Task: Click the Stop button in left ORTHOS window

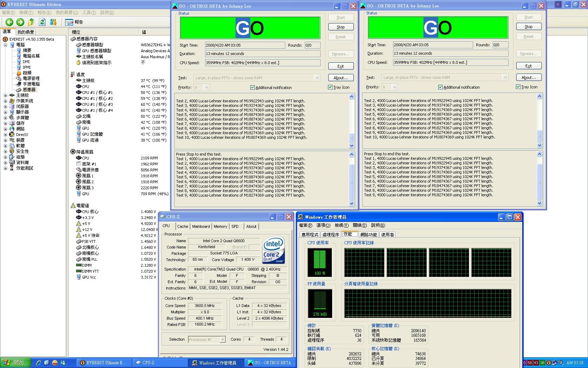Action: [x=341, y=27]
